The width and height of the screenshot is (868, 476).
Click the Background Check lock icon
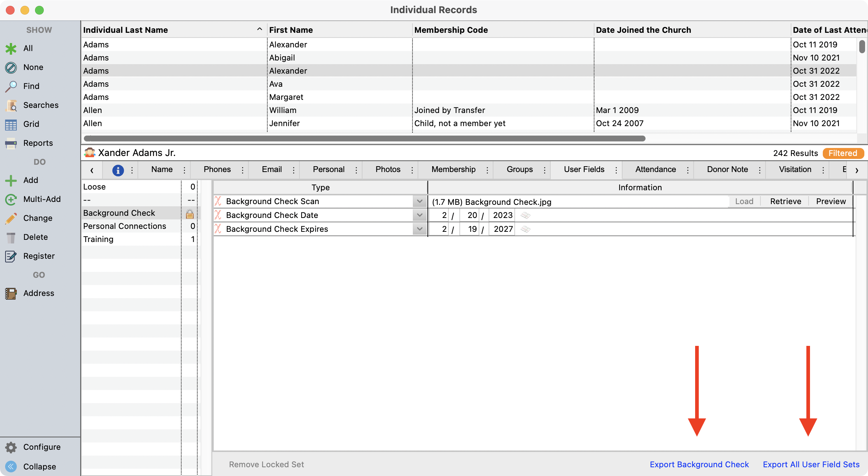(190, 214)
